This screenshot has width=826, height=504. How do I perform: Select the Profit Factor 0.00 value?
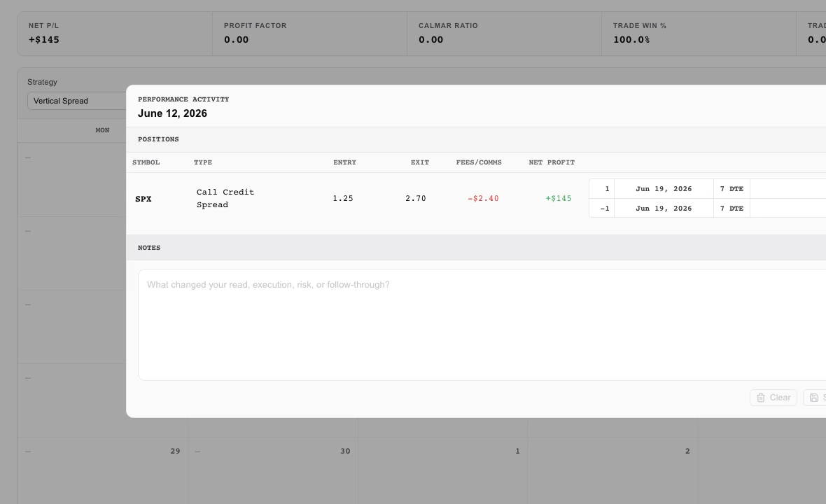click(236, 39)
